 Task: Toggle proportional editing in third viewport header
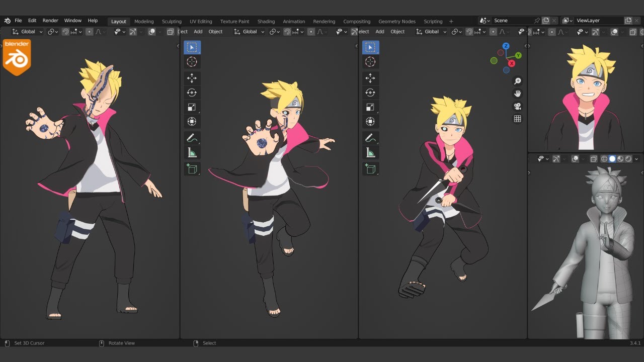pyautogui.click(x=493, y=32)
